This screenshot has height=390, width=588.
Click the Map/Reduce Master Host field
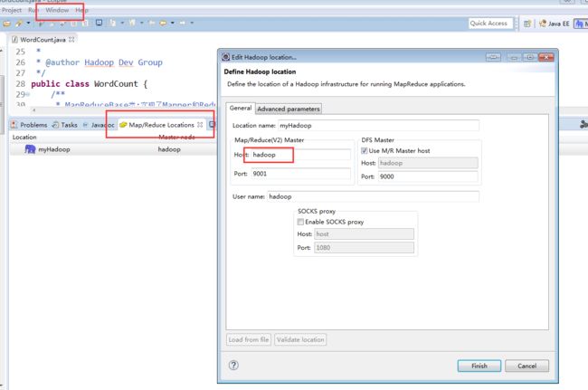click(x=300, y=155)
